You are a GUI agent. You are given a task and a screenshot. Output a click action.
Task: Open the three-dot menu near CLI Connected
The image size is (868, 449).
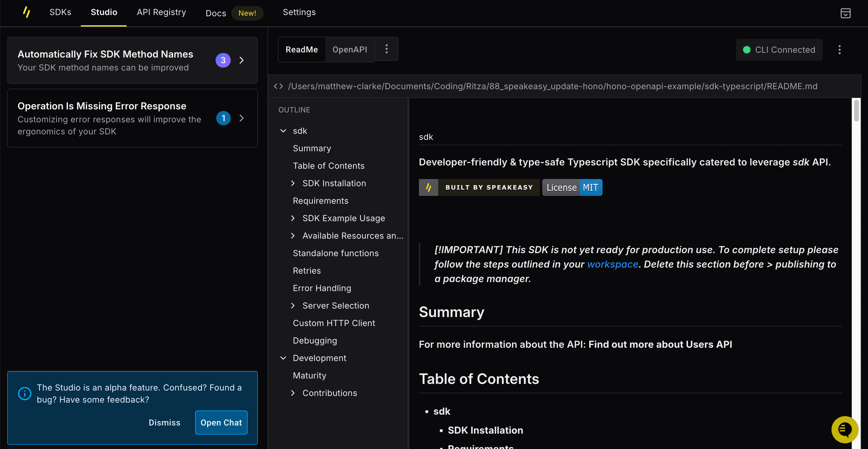(840, 50)
